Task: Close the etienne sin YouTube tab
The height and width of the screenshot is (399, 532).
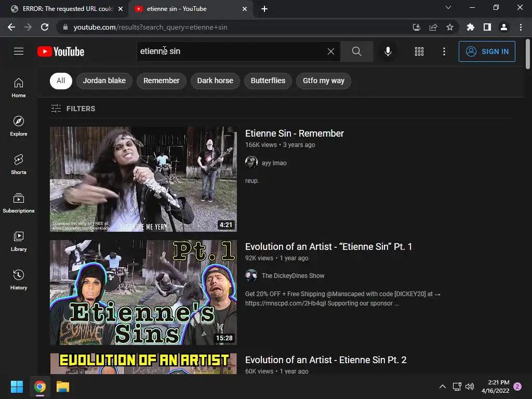Action: tap(245, 9)
